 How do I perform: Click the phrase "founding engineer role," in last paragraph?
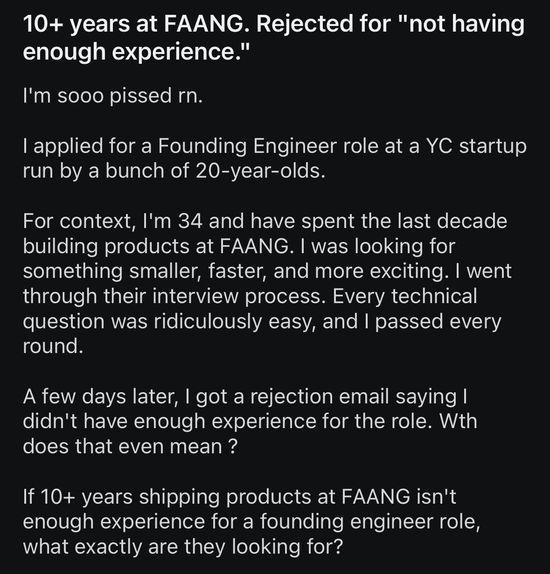[x=370, y=522]
